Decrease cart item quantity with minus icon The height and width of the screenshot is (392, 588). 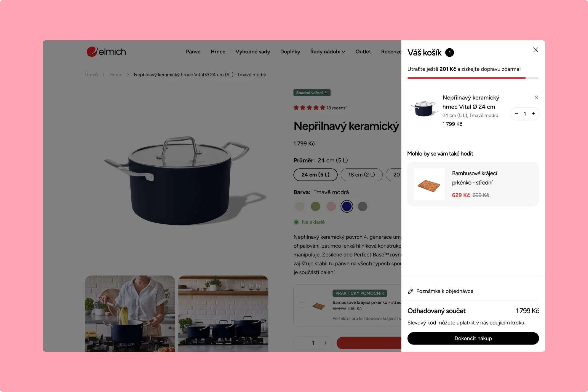pyautogui.click(x=516, y=114)
